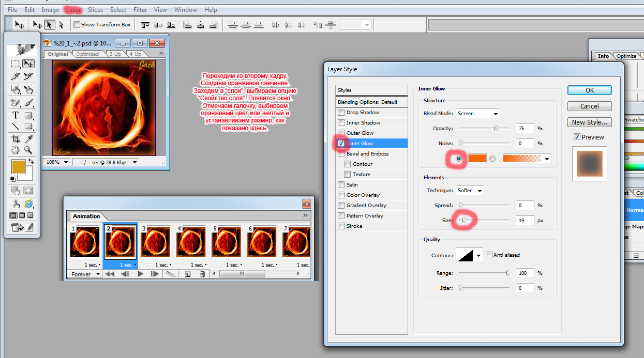644x358 pixels.
Task: Enable the Drop Shadow checkbox
Action: click(341, 113)
